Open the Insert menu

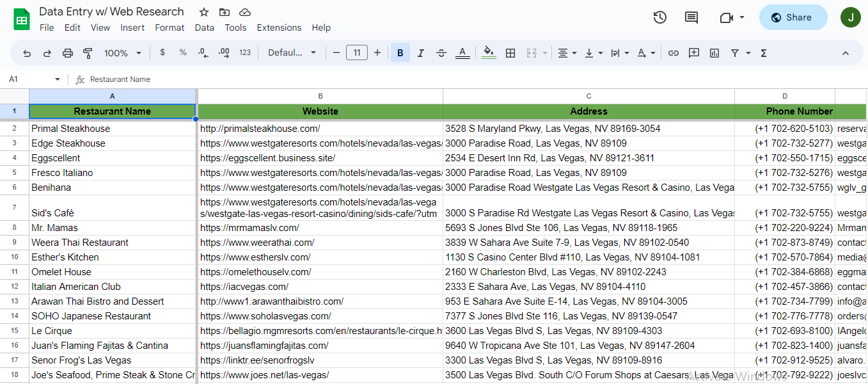(x=132, y=28)
